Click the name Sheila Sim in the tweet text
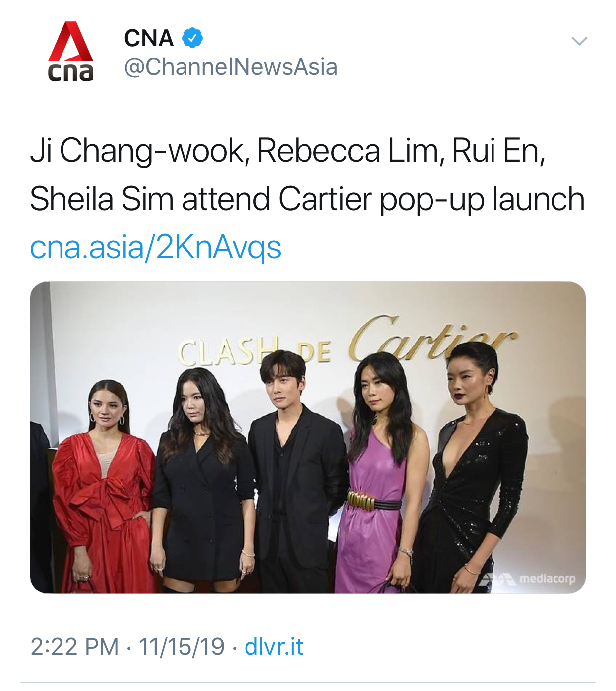 pos(101,199)
